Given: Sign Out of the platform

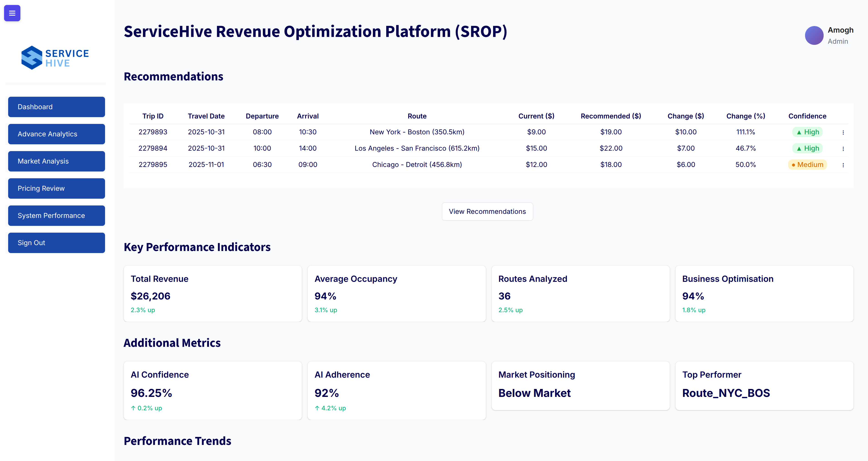Looking at the screenshot, I should tap(56, 242).
